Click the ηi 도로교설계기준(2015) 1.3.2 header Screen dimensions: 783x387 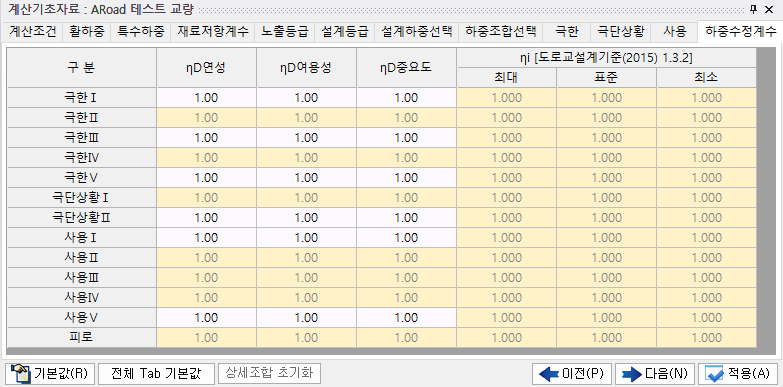tap(606, 58)
